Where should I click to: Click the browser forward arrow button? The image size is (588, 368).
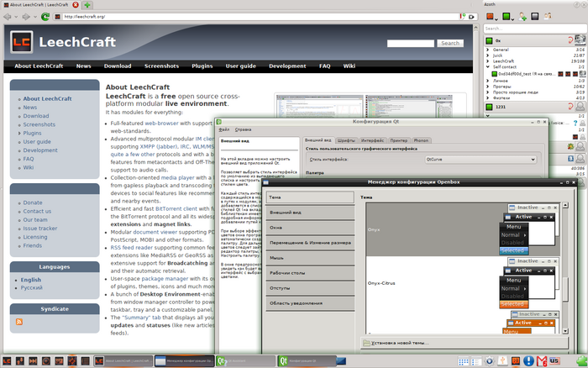pos(26,17)
